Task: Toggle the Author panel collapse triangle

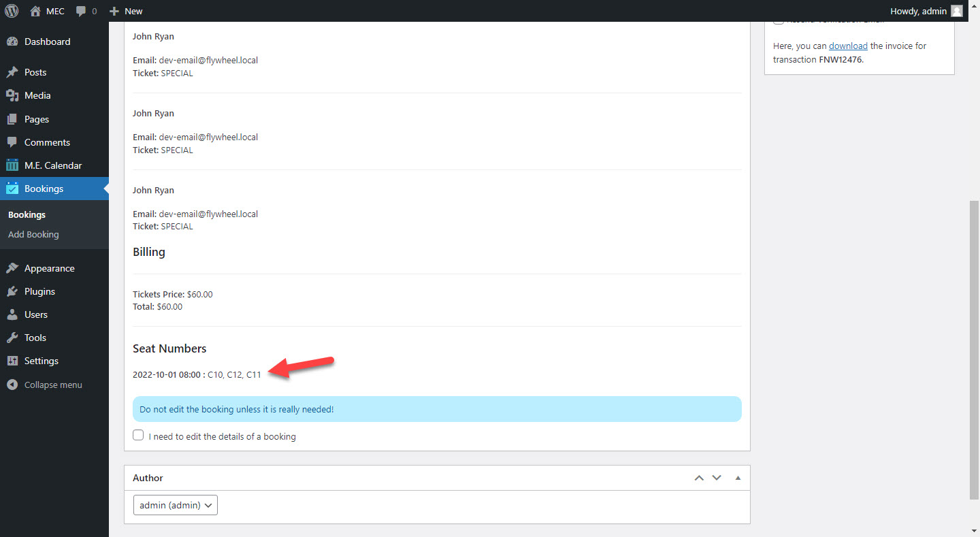Action: pyautogui.click(x=738, y=478)
